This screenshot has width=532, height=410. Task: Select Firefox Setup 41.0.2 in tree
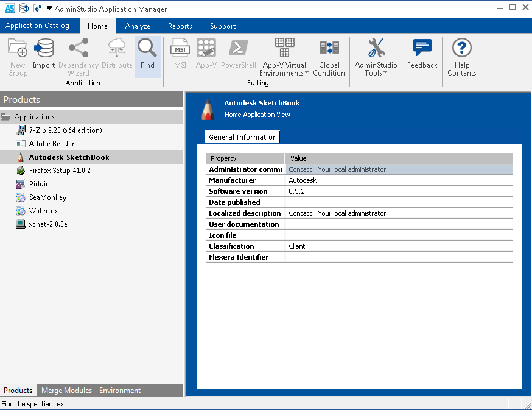[60, 171]
